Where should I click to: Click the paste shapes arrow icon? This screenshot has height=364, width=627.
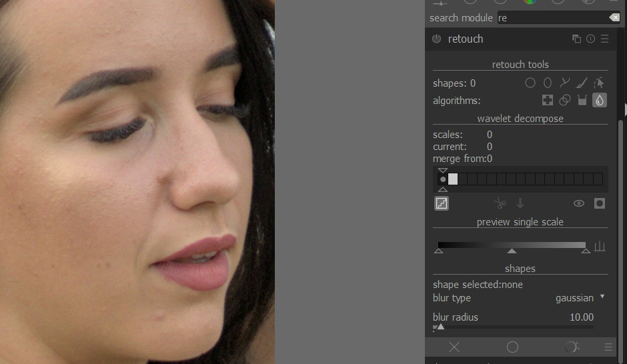click(x=520, y=203)
